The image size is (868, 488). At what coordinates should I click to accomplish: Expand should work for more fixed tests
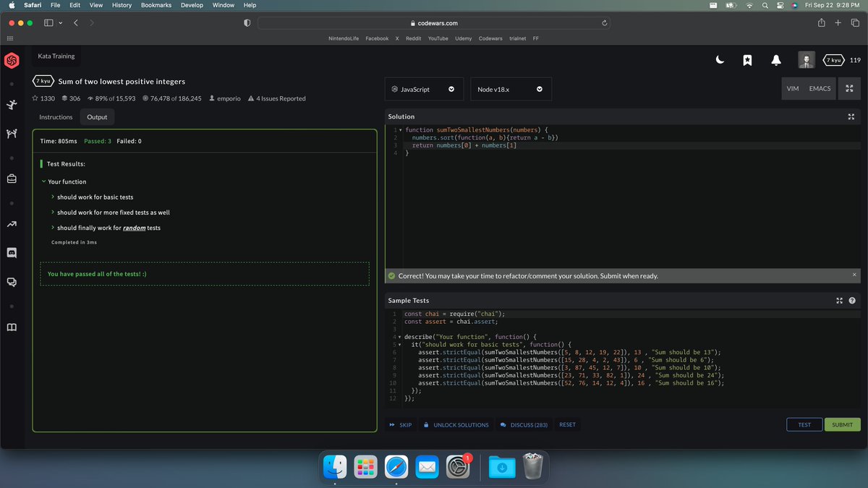click(x=110, y=213)
